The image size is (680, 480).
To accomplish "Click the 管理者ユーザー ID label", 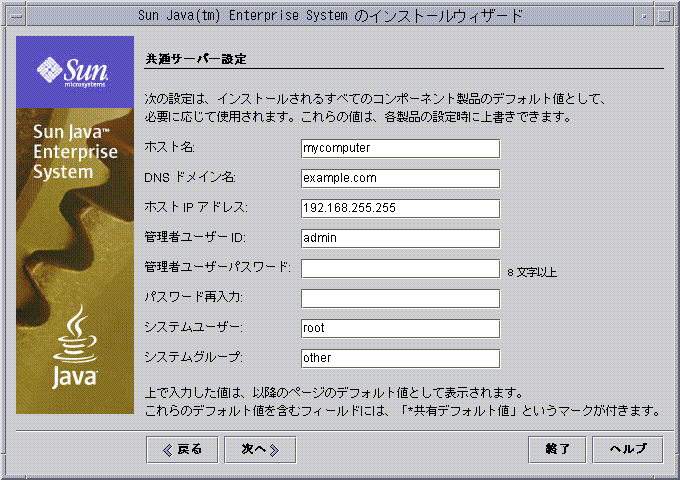I will pos(195,237).
